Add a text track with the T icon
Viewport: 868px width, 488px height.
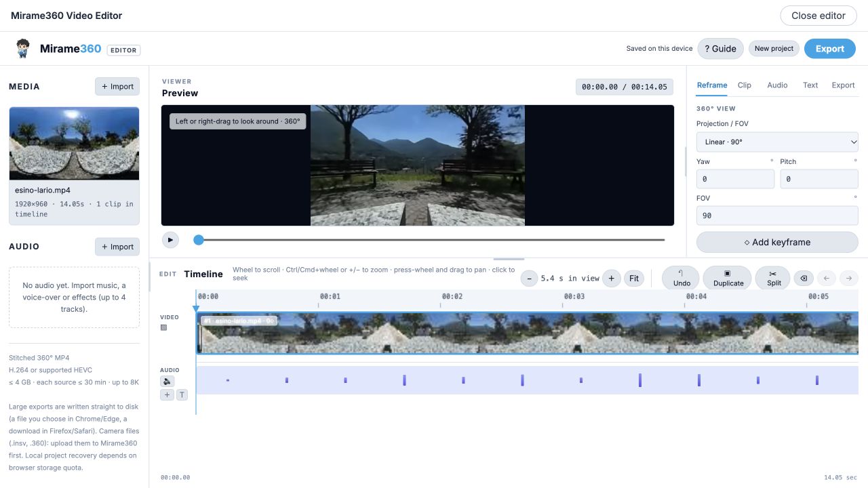tap(182, 394)
